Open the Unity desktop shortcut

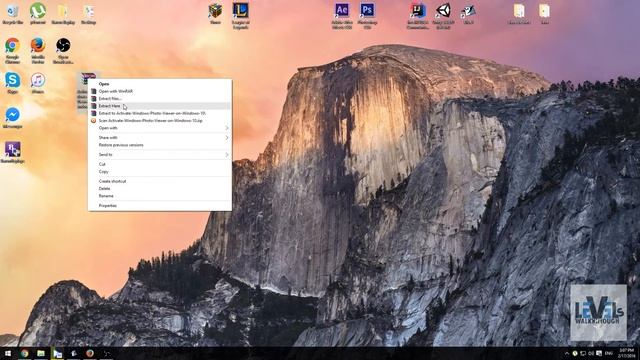(x=443, y=16)
